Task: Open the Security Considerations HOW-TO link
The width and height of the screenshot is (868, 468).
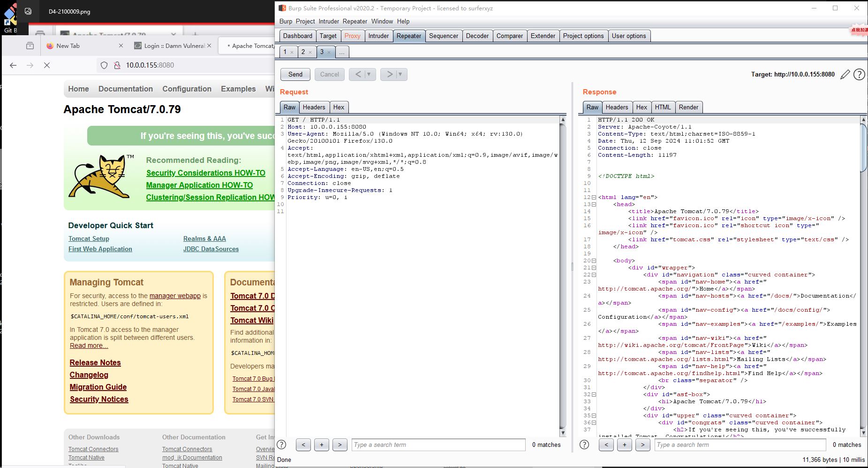Action: point(206,173)
